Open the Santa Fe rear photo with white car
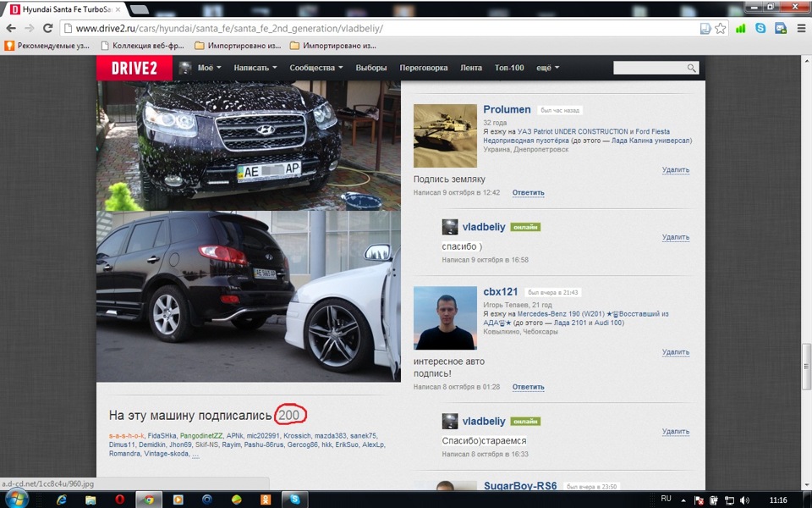 (x=249, y=296)
